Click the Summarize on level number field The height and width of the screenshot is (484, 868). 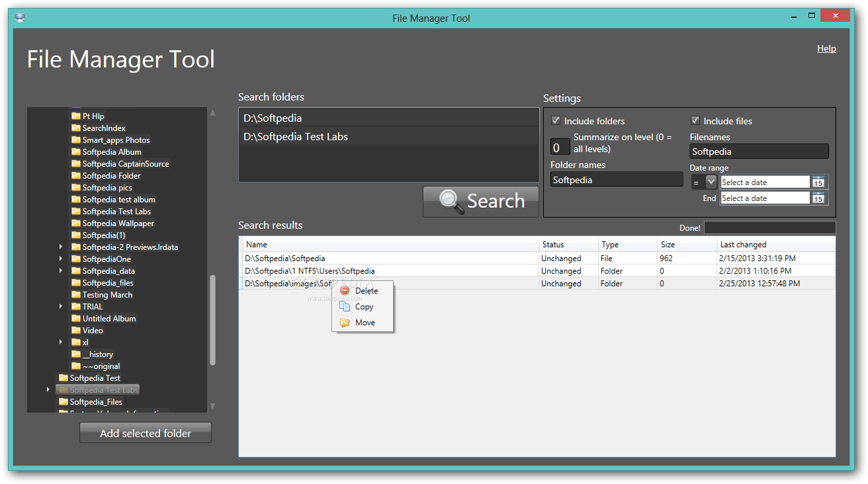click(x=560, y=147)
